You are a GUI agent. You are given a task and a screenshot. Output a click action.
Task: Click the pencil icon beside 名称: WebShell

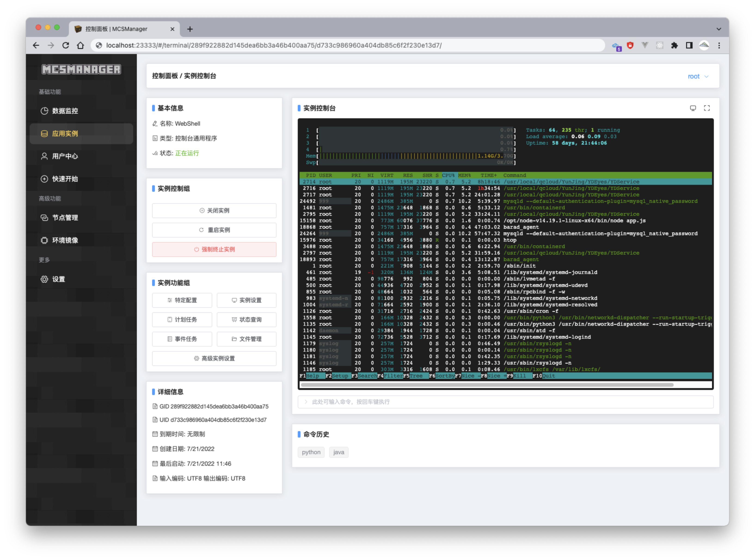[x=155, y=124]
